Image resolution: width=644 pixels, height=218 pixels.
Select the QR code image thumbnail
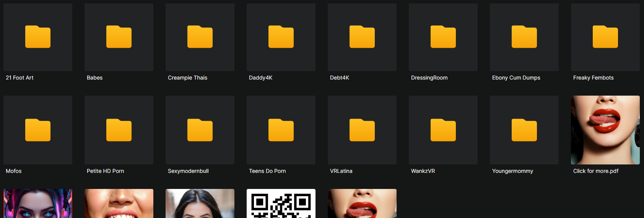coord(281,203)
